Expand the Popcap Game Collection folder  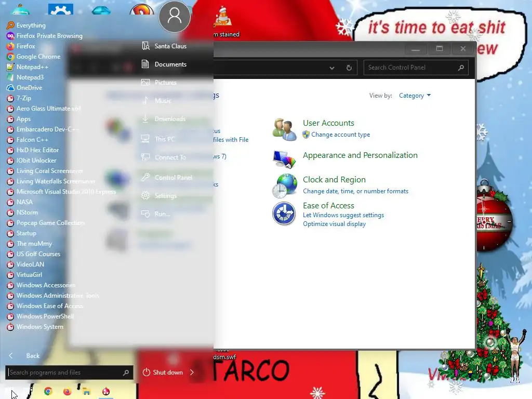coord(46,223)
